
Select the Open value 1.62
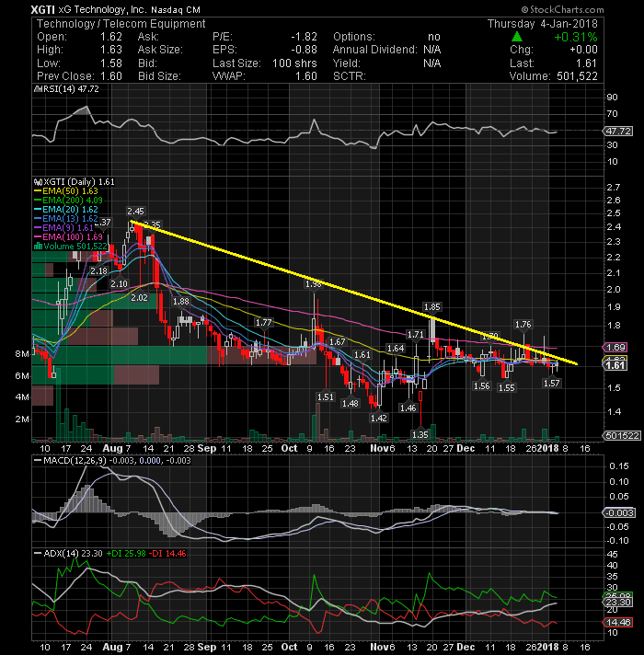(111, 37)
